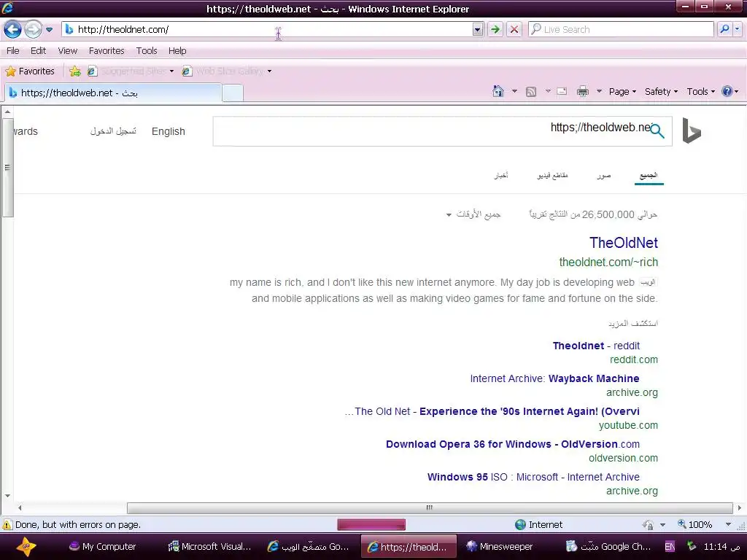Switch to Minesweeper taskbar window
747x560 pixels.
[500, 547]
